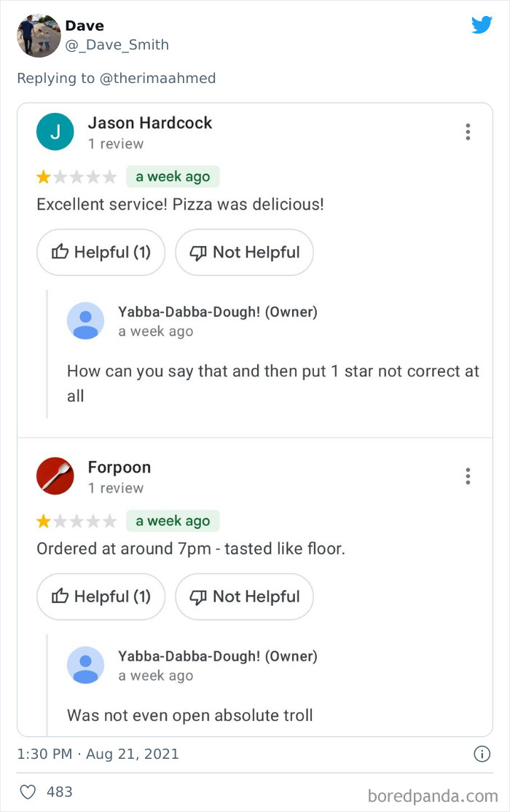
Task: Click Not Helpful on Forpoon's review
Action: (x=244, y=596)
